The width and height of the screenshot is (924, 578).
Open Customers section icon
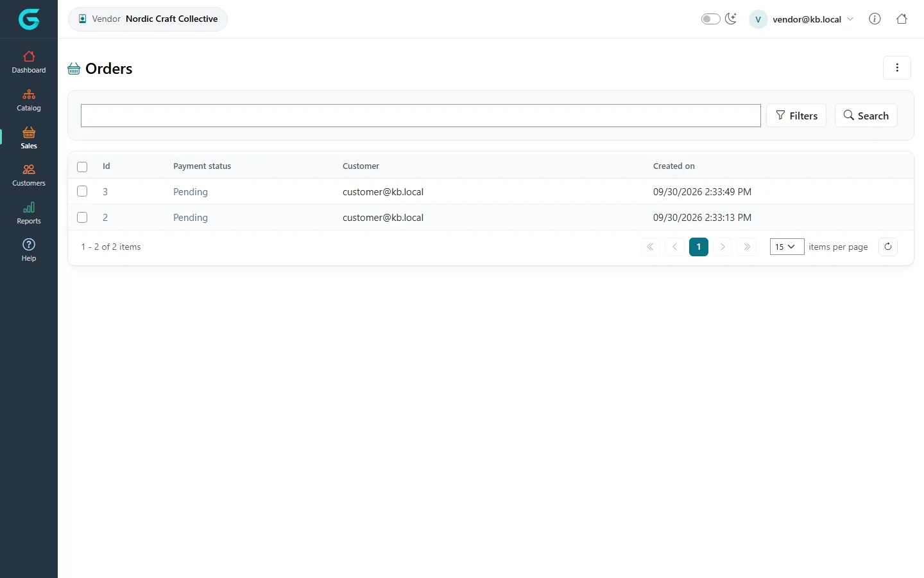[29, 170]
